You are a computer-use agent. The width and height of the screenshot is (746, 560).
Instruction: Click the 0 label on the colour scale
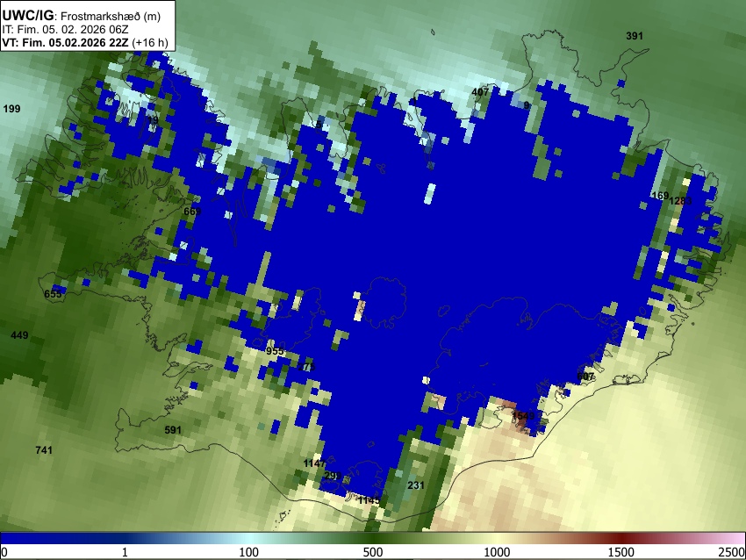point(4,552)
